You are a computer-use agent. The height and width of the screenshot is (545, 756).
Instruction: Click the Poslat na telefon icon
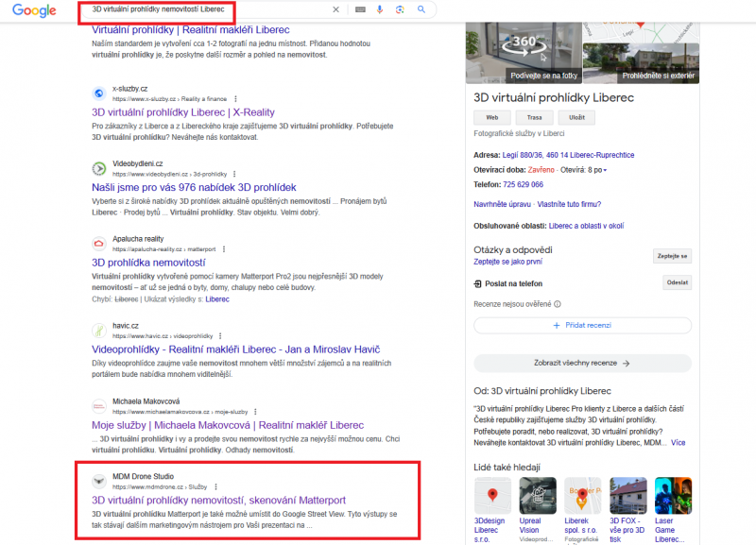[478, 283]
